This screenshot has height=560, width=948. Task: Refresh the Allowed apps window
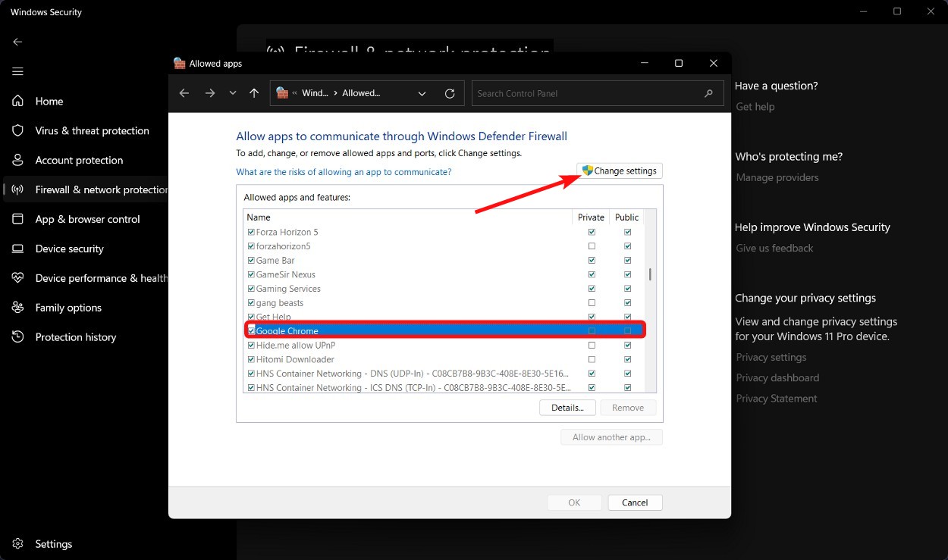coord(450,92)
